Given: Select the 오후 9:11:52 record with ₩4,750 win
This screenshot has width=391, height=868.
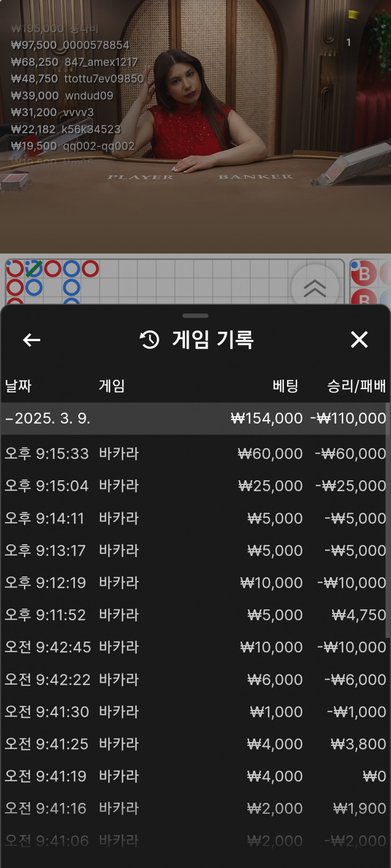Looking at the screenshot, I should click(195, 615).
